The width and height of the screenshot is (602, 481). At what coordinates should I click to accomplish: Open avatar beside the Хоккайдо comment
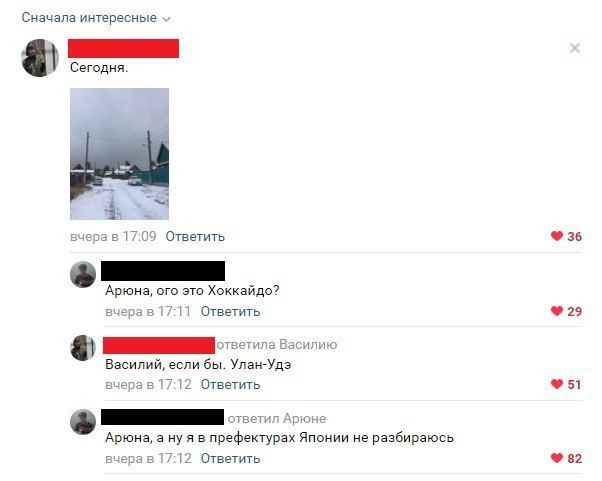(x=83, y=274)
